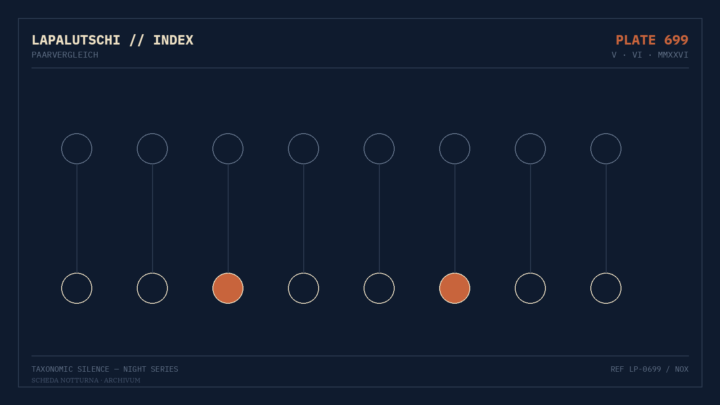Click the seventh top-row circle
The image size is (720, 405).
tap(530, 149)
